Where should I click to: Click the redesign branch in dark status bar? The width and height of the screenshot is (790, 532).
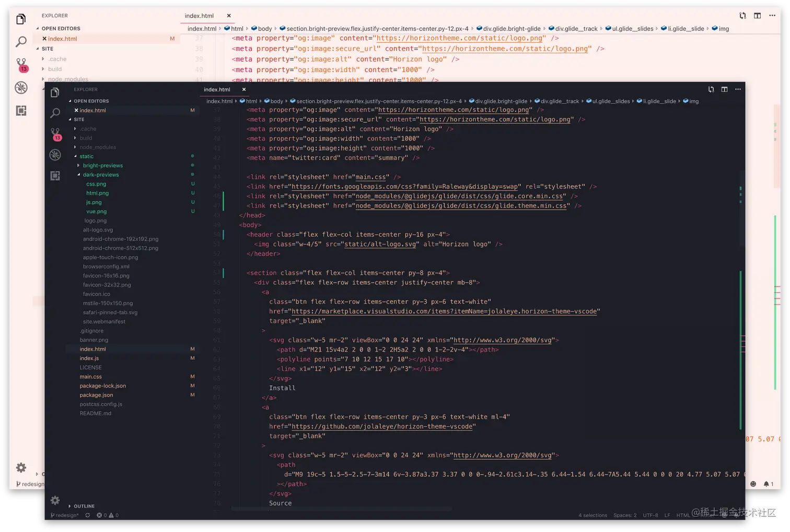tap(65, 515)
